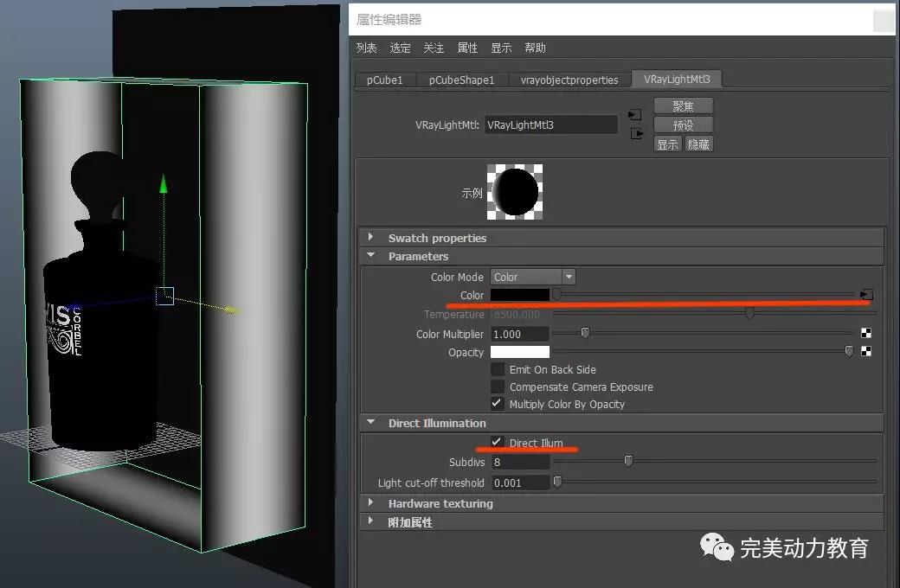Screen dimensions: 900x588
Task: Open the 属性 menu
Action: [467, 48]
